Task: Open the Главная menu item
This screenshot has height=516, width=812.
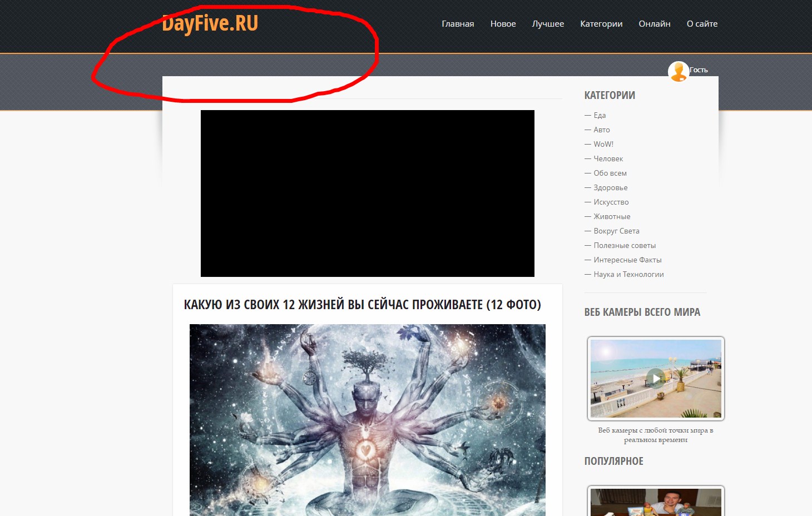Action: 458,24
